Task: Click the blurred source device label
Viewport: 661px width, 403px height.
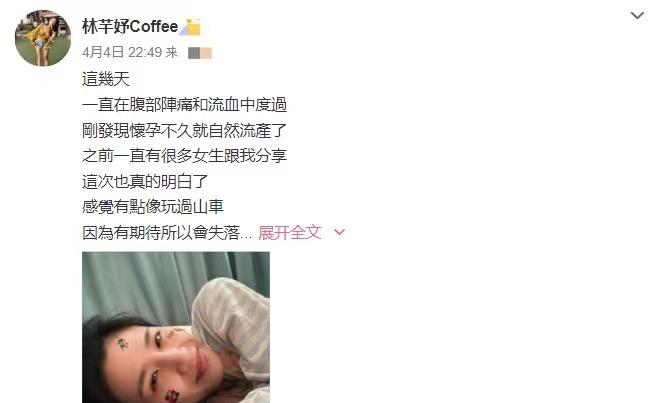Action: tap(200, 53)
